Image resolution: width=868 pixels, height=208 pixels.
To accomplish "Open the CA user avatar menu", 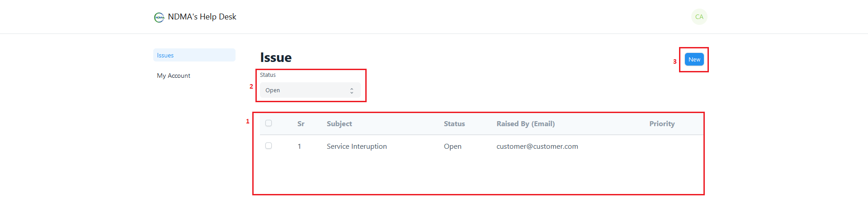I will (x=699, y=17).
